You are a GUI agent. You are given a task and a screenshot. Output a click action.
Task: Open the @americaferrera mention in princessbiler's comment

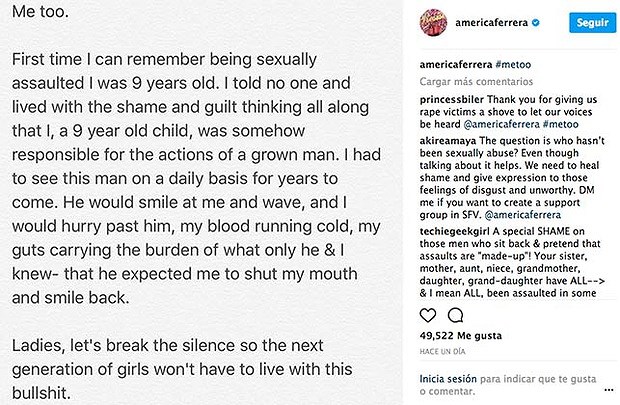(502, 124)
